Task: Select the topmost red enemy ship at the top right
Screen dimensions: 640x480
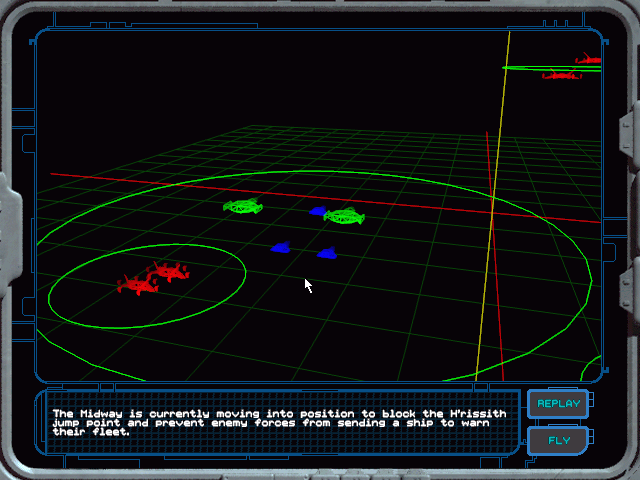Action: pyautogui.click(x=589, y=59)
